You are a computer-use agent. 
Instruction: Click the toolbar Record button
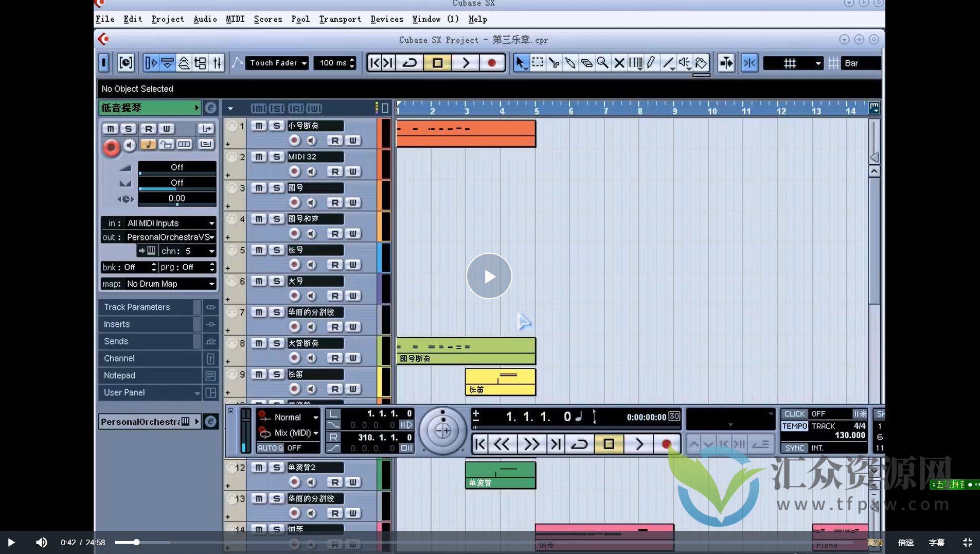[x=492, y=63]
